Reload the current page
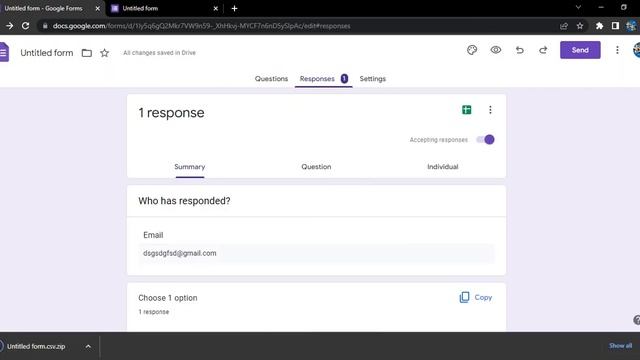 25,26
